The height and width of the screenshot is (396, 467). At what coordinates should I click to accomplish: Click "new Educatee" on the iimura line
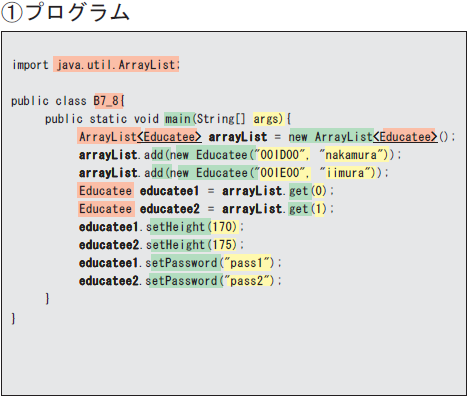[209, 173]
